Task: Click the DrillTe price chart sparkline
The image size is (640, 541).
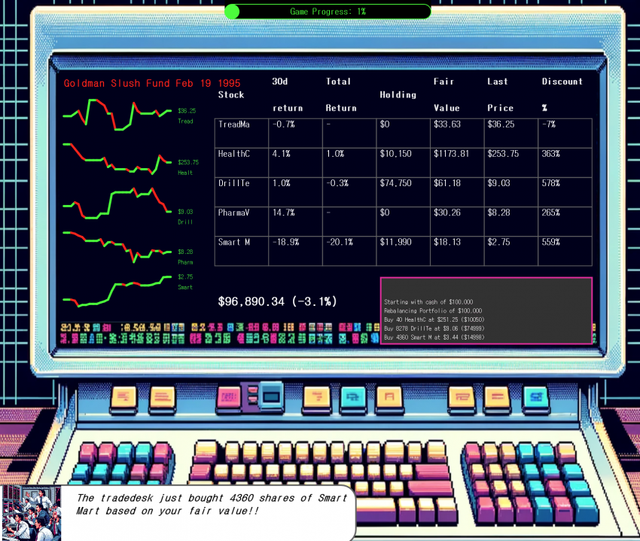Action: [117, 205]
